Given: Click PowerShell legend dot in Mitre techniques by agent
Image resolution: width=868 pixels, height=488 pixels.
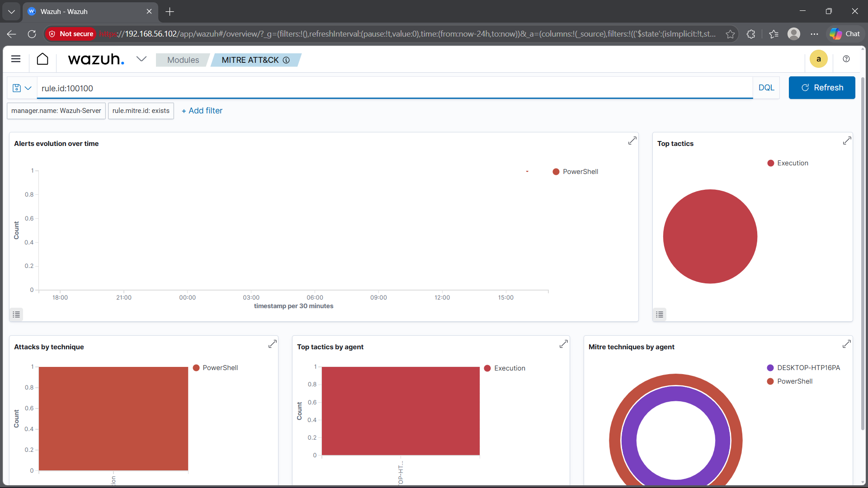Looking at the screenshot, I should [x=770, y=381].
